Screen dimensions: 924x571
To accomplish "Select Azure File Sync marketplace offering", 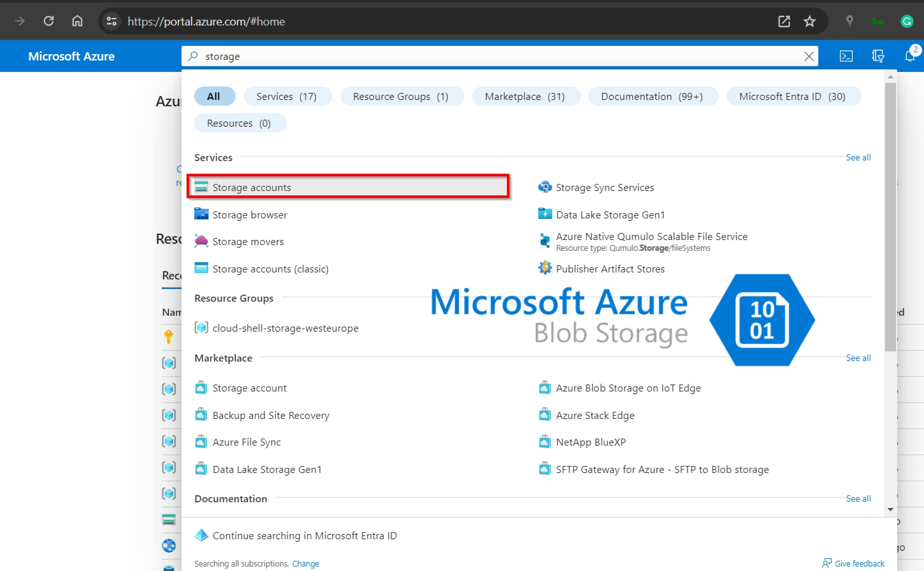I will (x=247, y=442).
